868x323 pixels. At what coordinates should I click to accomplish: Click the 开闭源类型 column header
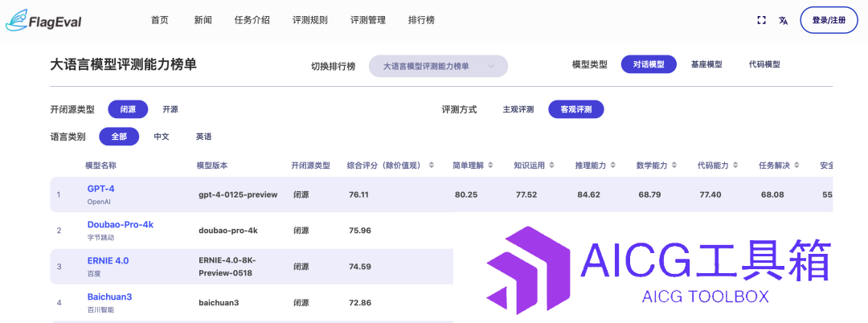(311, 166)
